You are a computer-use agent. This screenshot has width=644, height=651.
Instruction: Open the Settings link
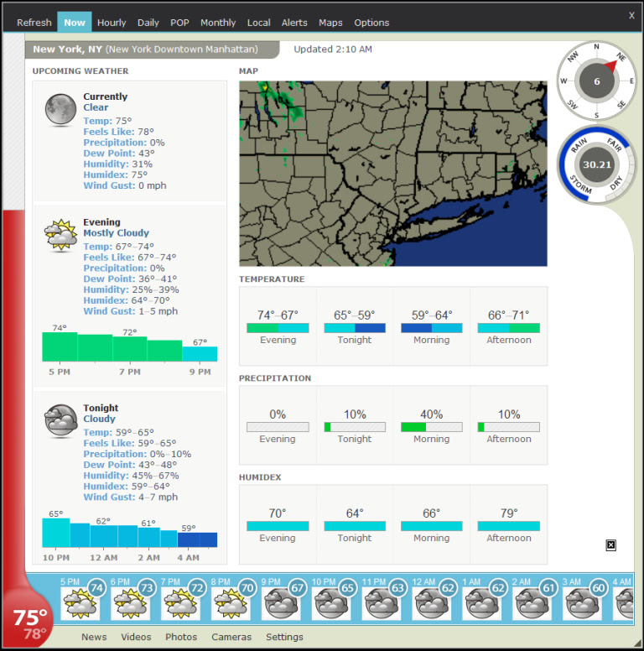[284, 637]
